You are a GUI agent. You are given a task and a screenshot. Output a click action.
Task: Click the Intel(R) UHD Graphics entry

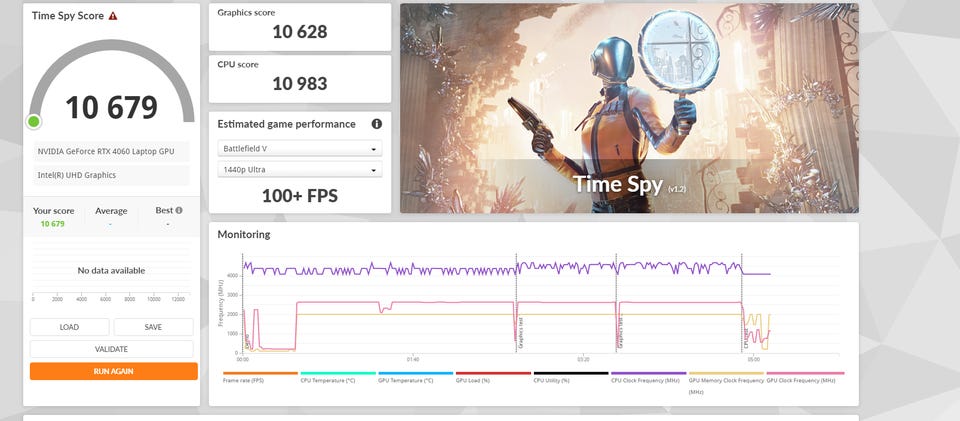pyautogui.click(x=111, y=175)
